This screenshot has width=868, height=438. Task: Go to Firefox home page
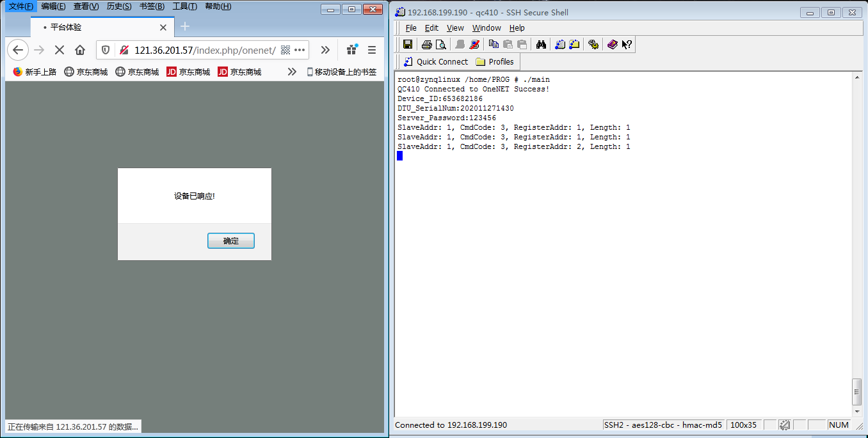[x=80, y=50]
